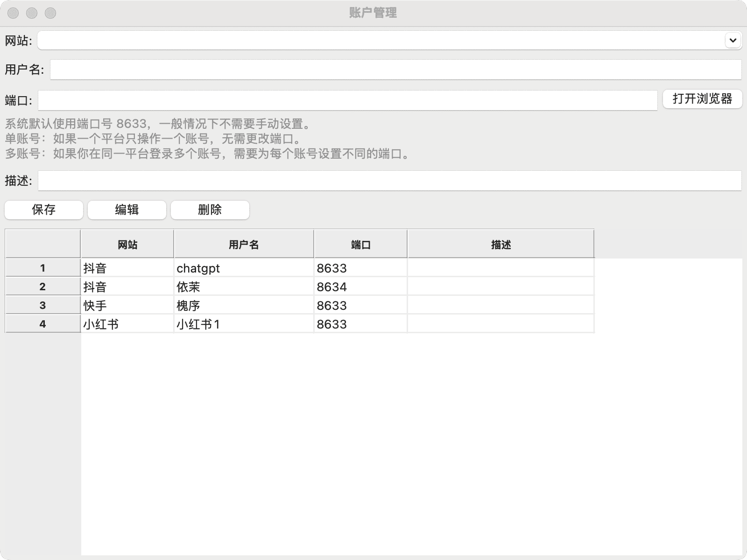Select the 小红书1 username cell
Image resolution: width=747 pixels, height=560 pixels.
[x=244, y=324]
